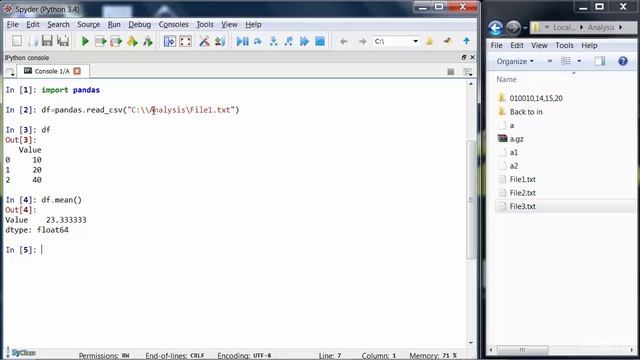Image resolution: width=640 pixels, height=360 pixels.
Task: Open the C:\ working directory dropdown
Action: click(416, 41)
